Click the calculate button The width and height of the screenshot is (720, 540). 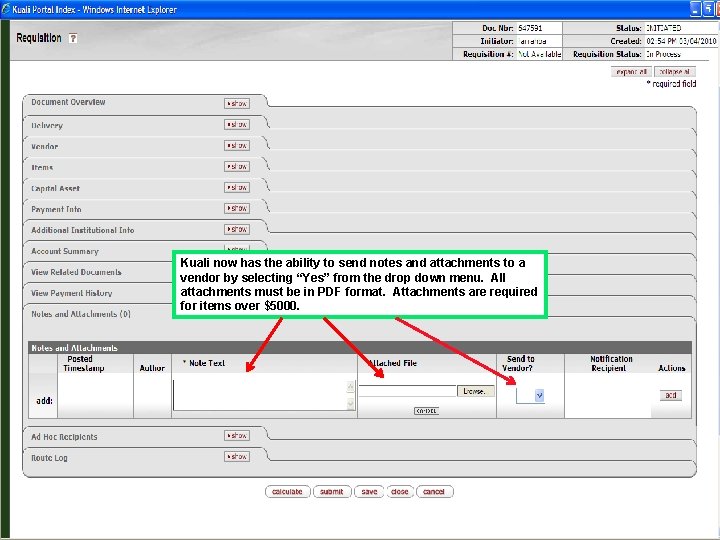click(287, 492)
